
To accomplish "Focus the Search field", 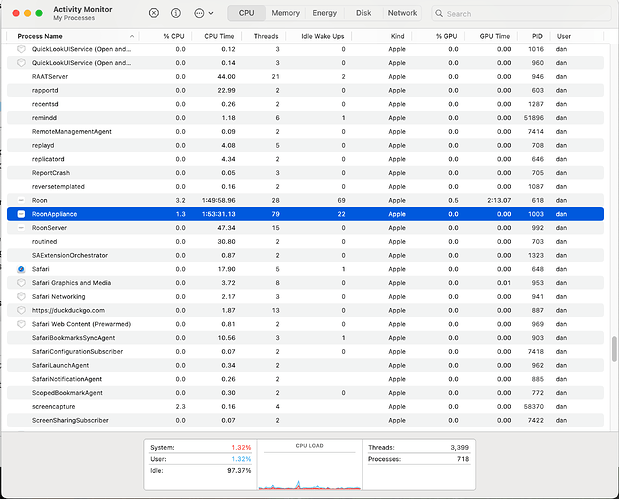I will click(x=521, y=13).
